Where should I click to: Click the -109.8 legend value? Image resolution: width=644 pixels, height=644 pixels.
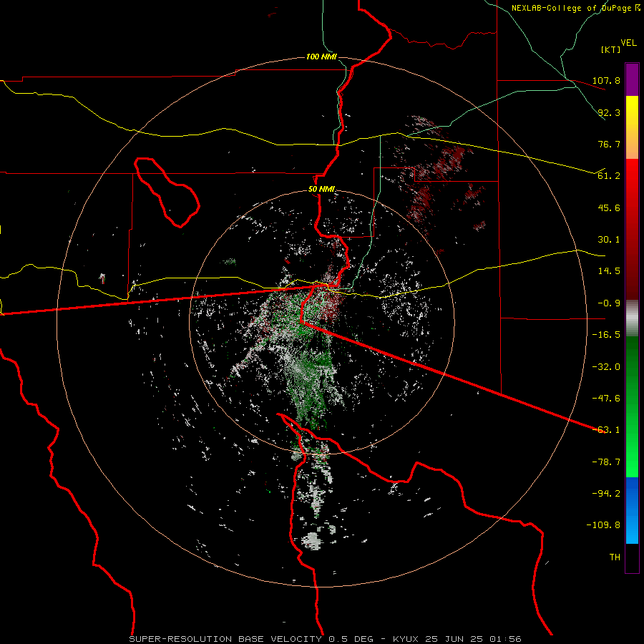(x=604, y=525)
